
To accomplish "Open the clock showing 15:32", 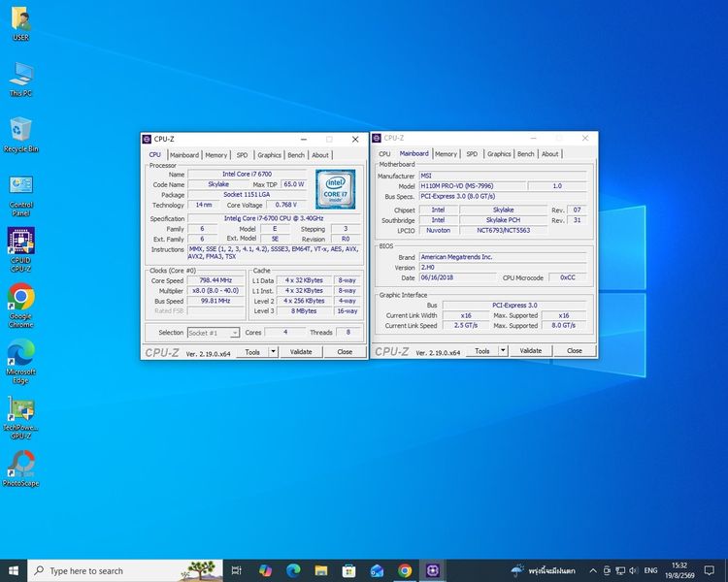I will [x=679, y=570].
